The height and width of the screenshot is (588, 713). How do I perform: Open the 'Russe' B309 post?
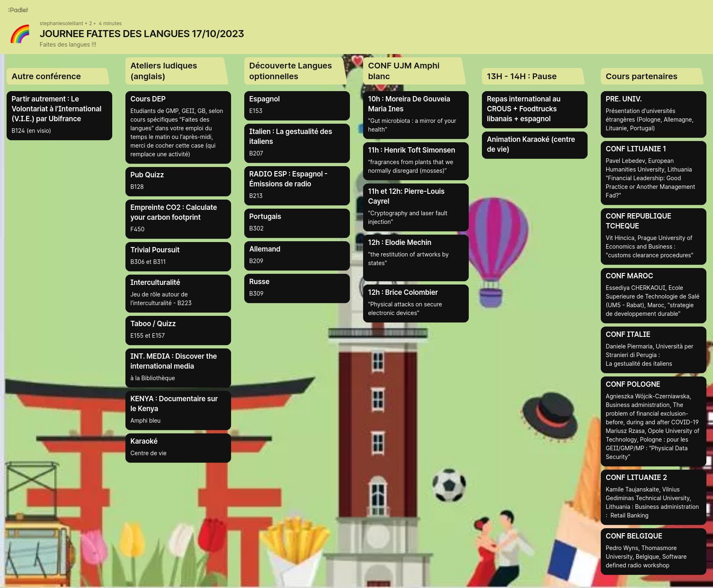[x=297, y=288]
